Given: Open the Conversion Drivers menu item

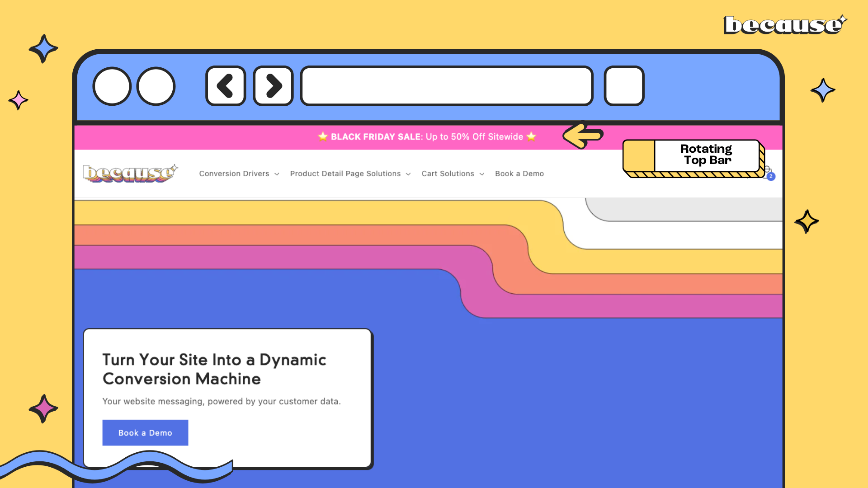Looking at the screenshot, I should coord(234,174).
